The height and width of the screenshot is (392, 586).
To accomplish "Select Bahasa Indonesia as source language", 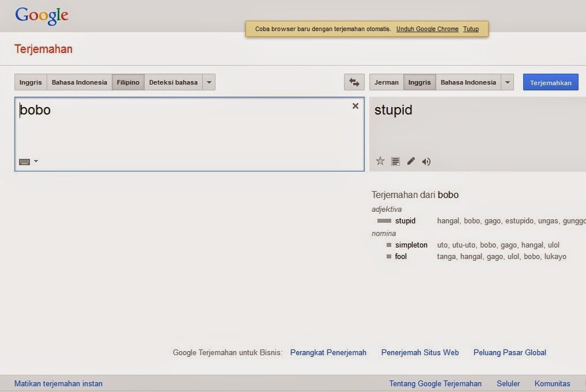I will [80, 82].
